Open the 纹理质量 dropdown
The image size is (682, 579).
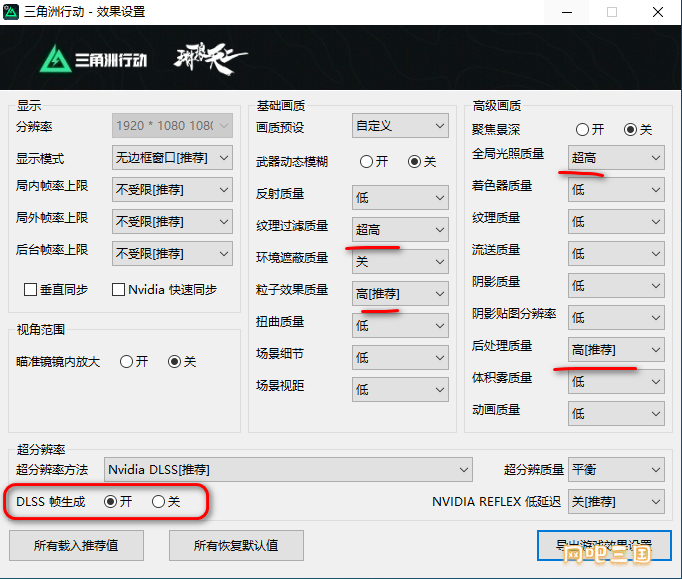point(616,222)
